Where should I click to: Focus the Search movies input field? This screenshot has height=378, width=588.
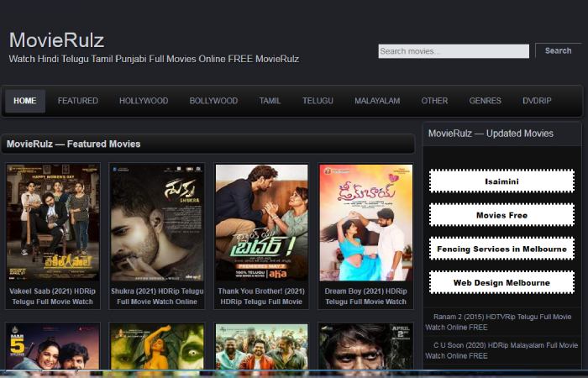click(454, 51)
